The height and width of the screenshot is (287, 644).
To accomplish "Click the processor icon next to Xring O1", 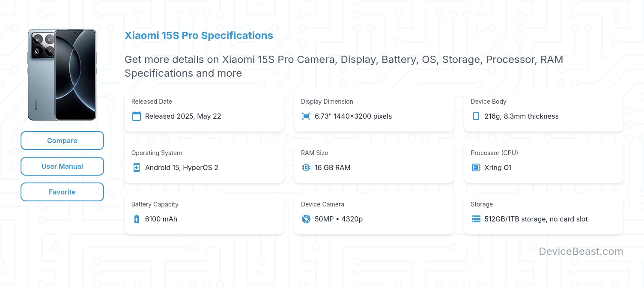I will click(476, 167).
